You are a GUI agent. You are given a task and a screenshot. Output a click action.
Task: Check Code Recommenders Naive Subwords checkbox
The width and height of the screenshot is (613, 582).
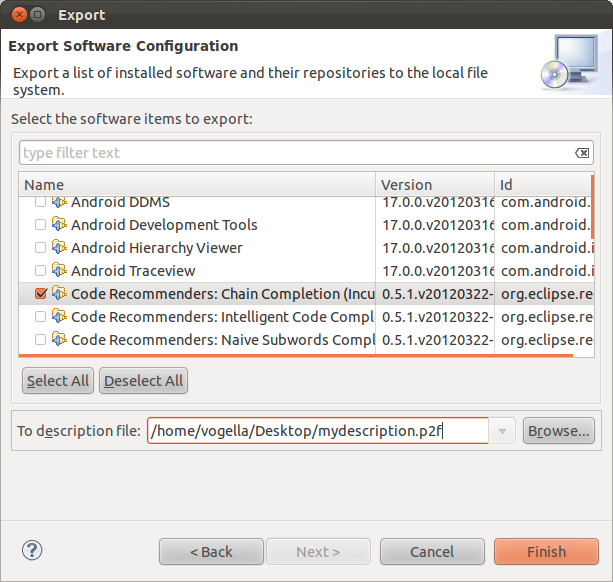(x=40, y=340)
